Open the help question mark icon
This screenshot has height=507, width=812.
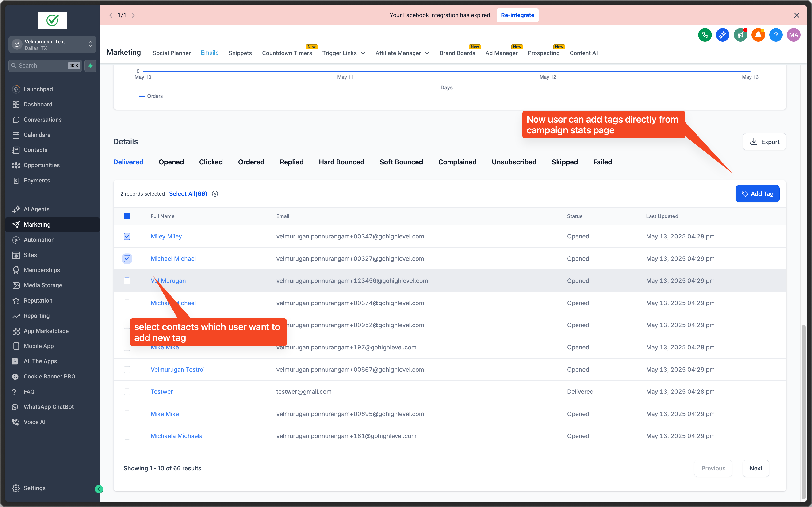click(x=776, y=34)
